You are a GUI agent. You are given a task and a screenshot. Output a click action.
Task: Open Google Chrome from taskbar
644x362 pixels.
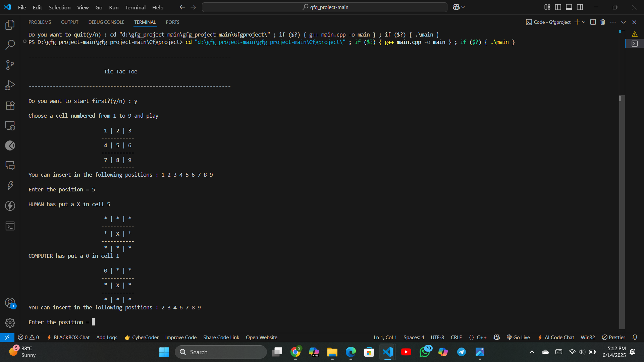click(296, 352)
